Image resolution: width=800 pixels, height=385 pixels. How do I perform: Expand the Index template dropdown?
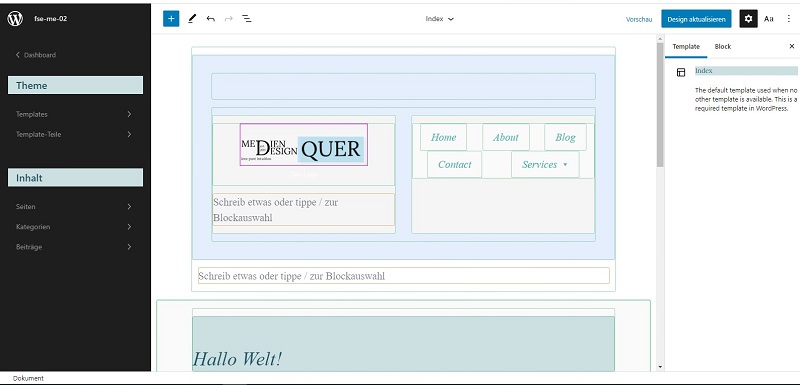pyautogui.click(x=439, y=19)
